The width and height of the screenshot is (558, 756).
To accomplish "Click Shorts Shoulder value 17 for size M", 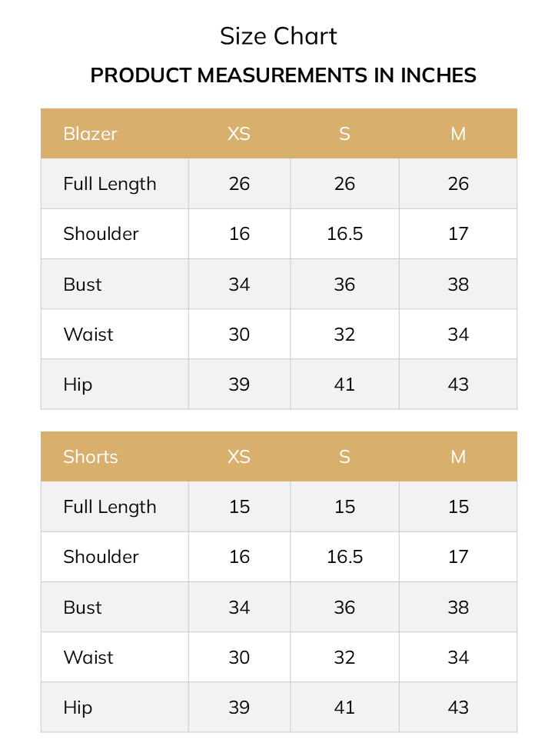I will pos(458,557).
